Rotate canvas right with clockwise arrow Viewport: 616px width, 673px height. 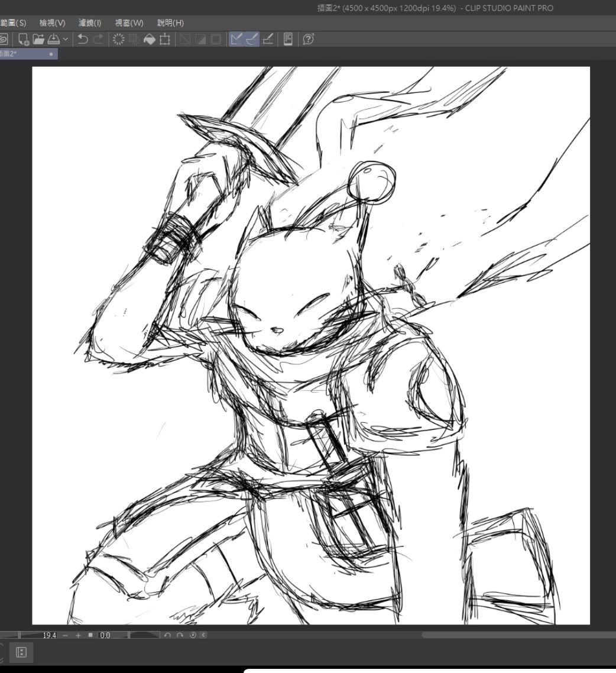(180, 635)
